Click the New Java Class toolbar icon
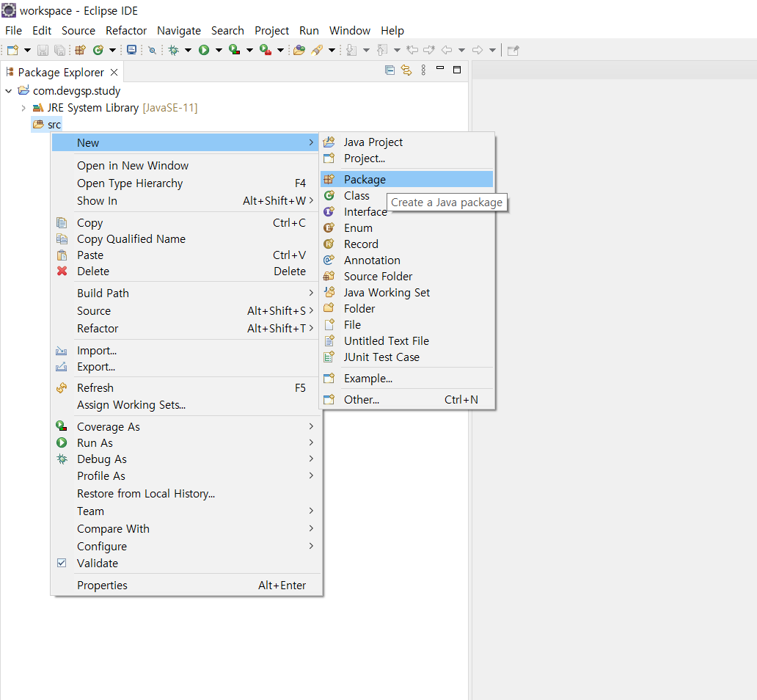 click(x=98, y=50)
